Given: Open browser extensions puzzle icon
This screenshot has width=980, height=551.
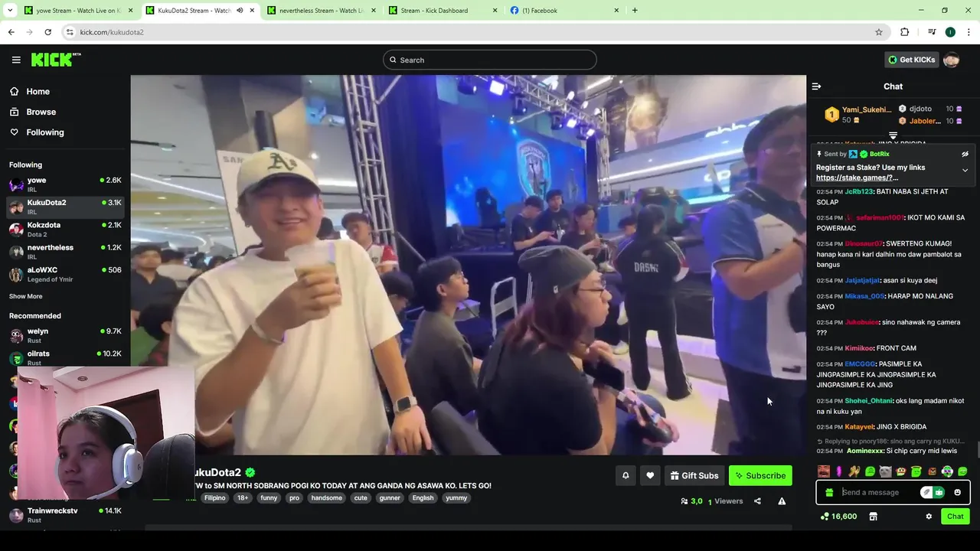Looking at the screenshot, I should pos(905,32).
